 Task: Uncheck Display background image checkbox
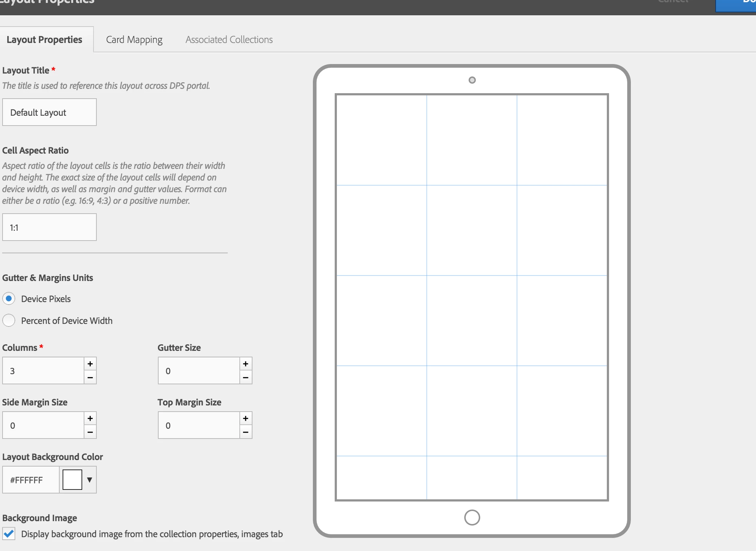9,534
